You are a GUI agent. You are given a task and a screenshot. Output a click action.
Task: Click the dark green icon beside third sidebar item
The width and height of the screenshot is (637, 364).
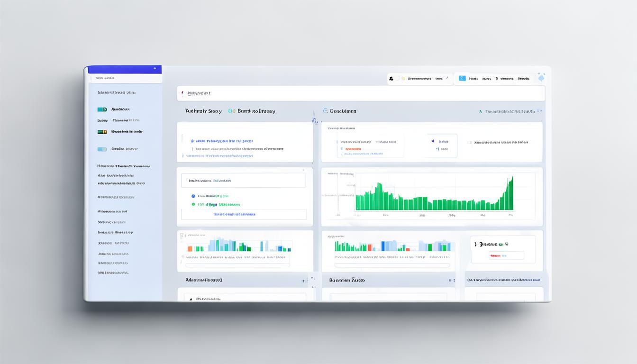(102, 132)
